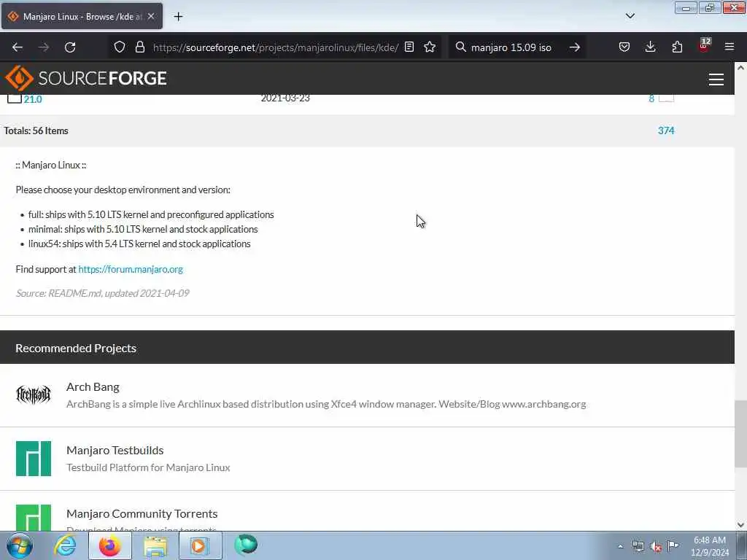This screenshot has width=747, height=560.
Task: Click the page scrollbar up arrow
Action: pyautogui.click(x=741, y=68)
